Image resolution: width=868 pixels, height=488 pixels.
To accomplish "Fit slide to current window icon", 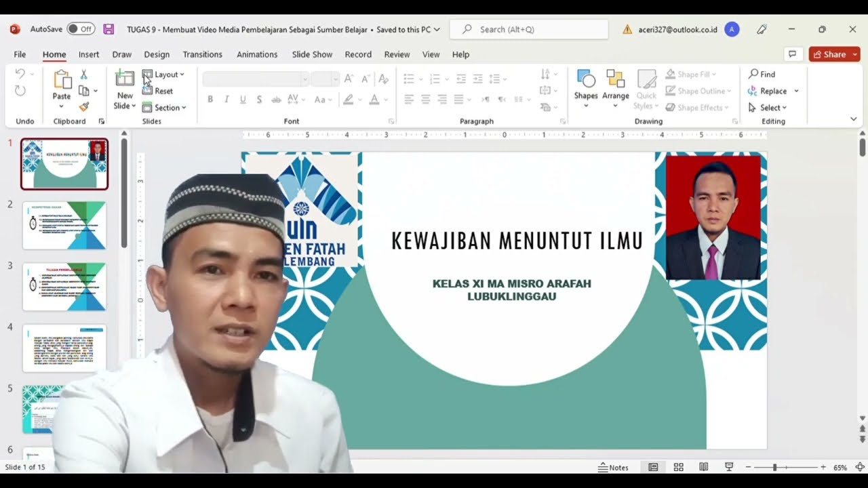I will (x=859, y=467).
